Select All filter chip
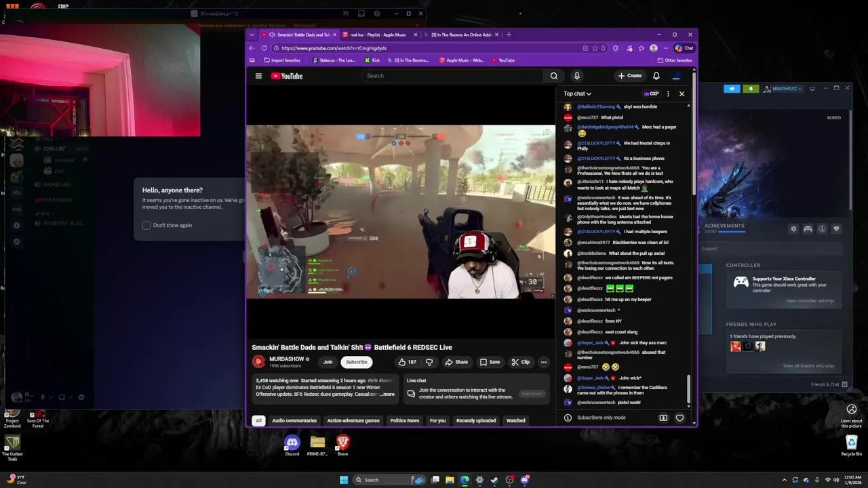Viewport: 868px width, 488px height. tap(258, 420)
